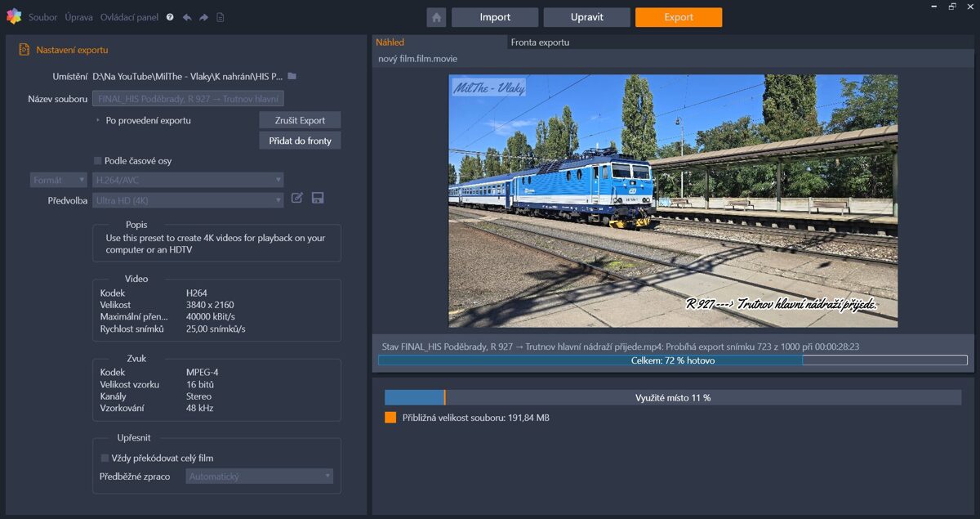Click the Home icon at top center

(437, 16)
